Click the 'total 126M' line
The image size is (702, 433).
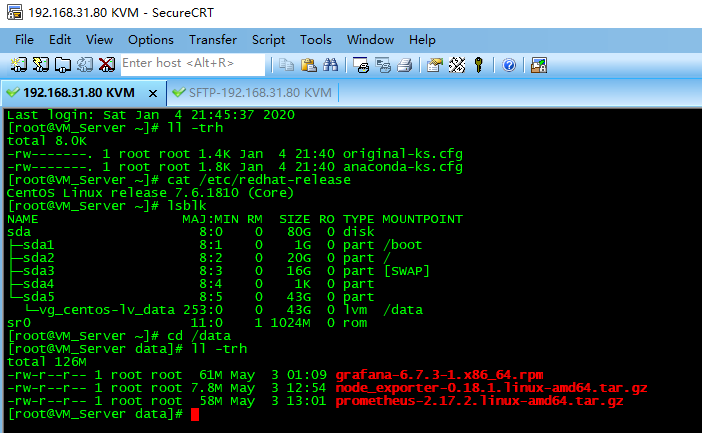coord(47,362)
